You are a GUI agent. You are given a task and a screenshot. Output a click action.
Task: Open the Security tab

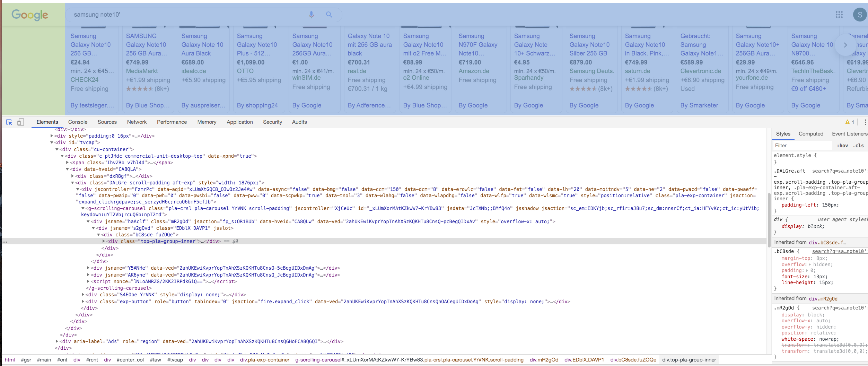[272, 122]
